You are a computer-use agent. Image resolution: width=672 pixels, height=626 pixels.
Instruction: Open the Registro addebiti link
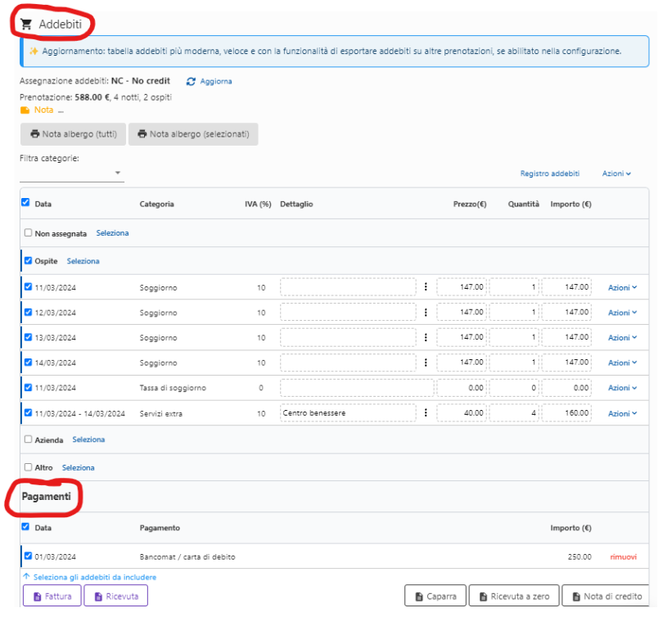549,173
